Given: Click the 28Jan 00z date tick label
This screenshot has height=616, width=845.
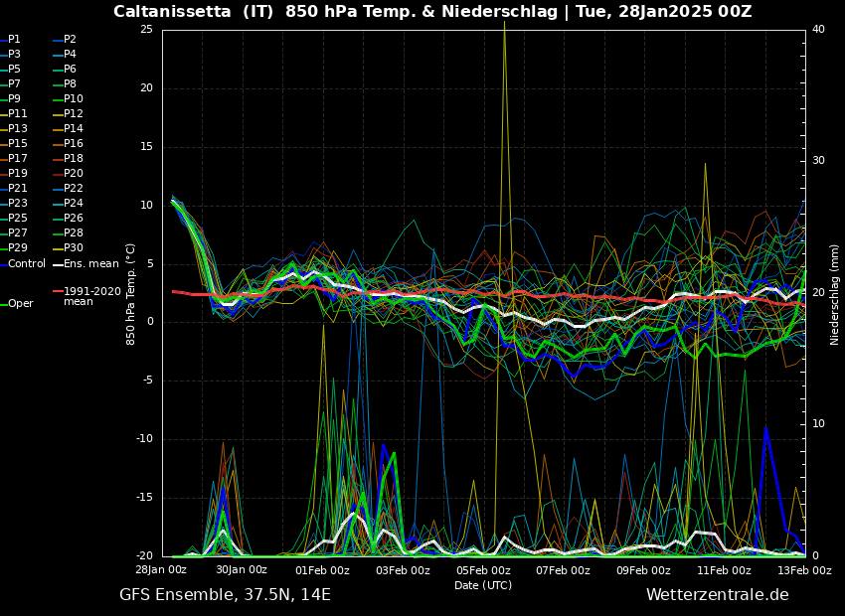Looking at the screenshot, I should click(x=161, y=570).
